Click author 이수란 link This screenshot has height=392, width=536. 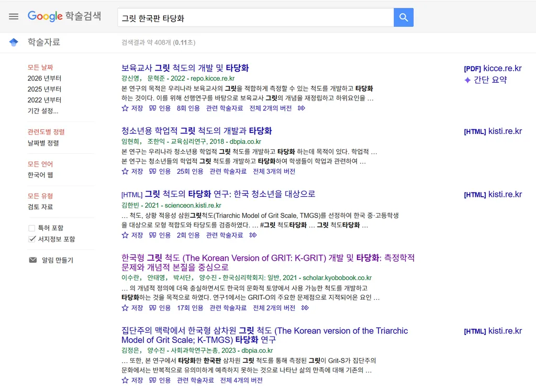[130, 278]
